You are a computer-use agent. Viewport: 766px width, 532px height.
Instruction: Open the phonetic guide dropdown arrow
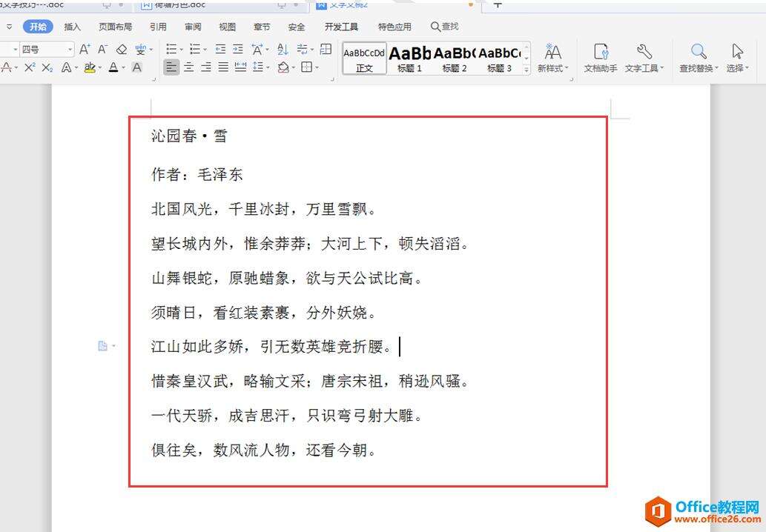[x=151, y=50]
